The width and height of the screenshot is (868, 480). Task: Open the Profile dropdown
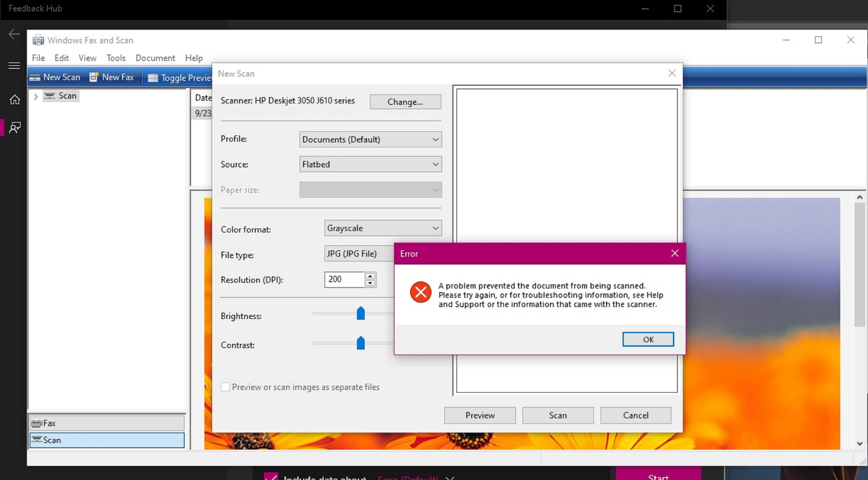pos(371,139)
